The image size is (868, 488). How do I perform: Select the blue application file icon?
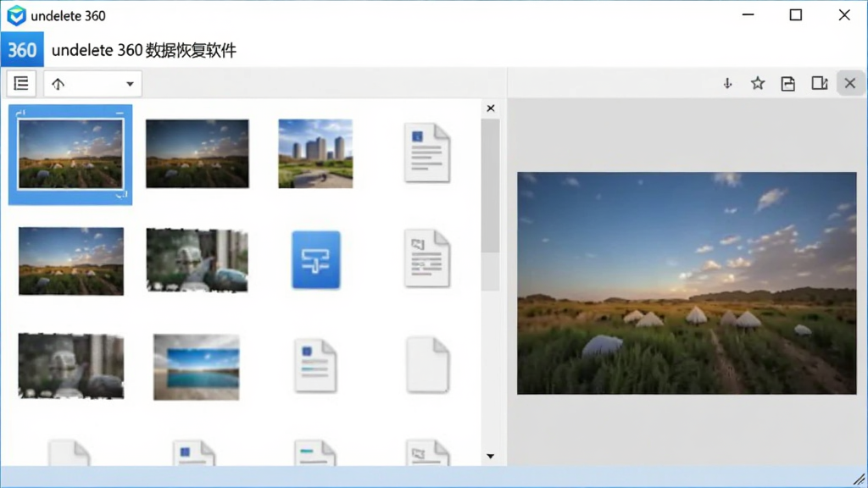point(316,260)
